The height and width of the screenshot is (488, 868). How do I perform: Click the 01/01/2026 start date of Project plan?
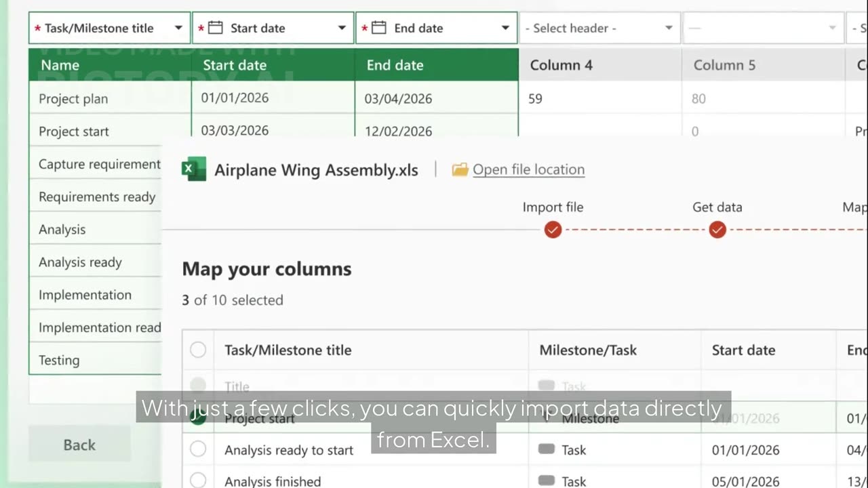click(x=273, y=98)
